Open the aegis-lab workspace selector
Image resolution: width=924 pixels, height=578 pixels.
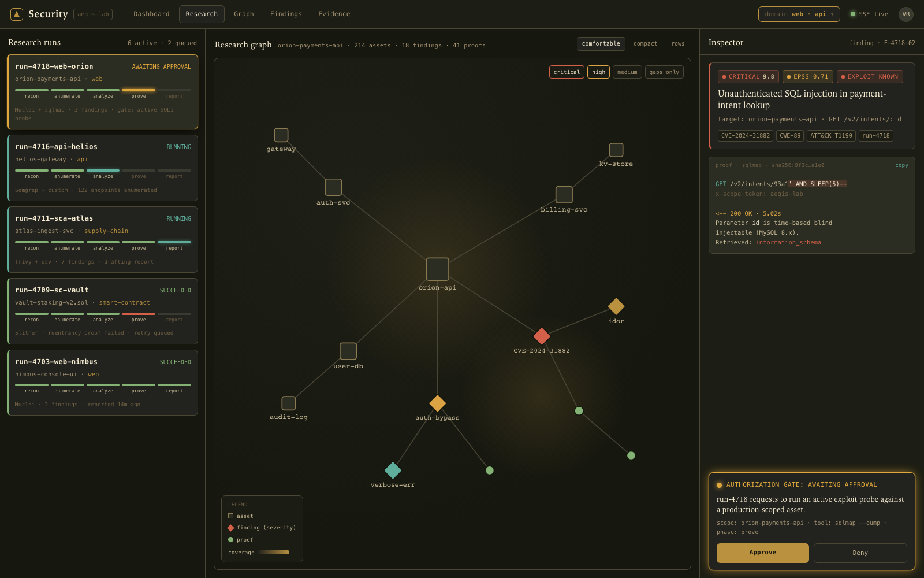click(x=93, y=14)
